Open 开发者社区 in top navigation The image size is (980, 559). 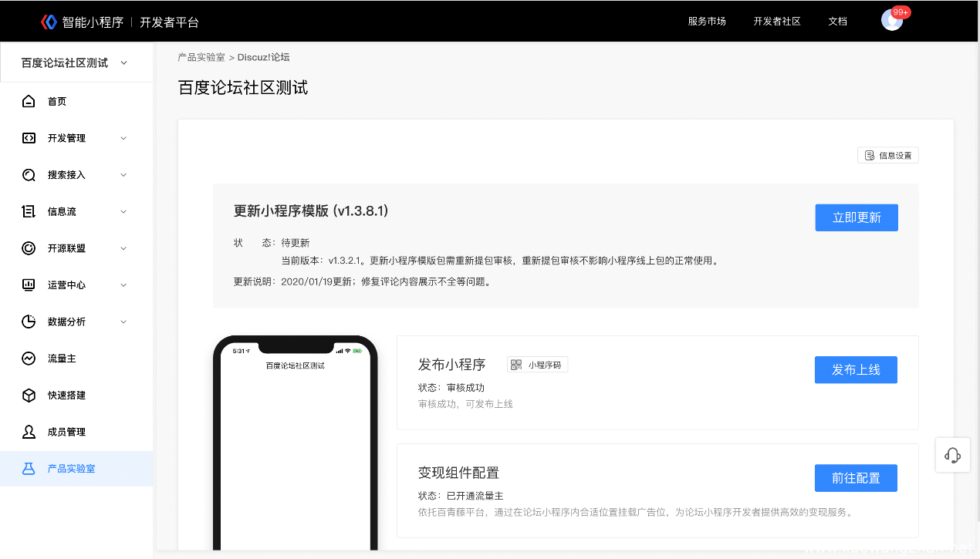(x=776, y=22)
